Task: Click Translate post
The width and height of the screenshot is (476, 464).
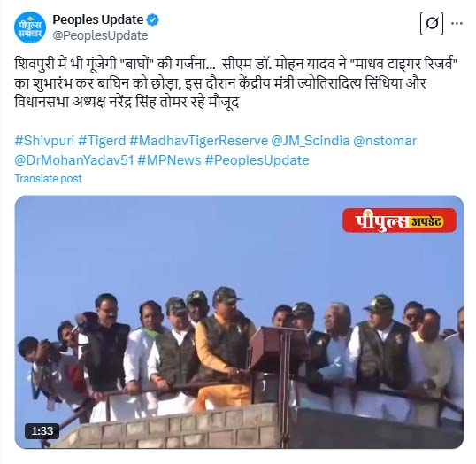Action: [49, 179]
